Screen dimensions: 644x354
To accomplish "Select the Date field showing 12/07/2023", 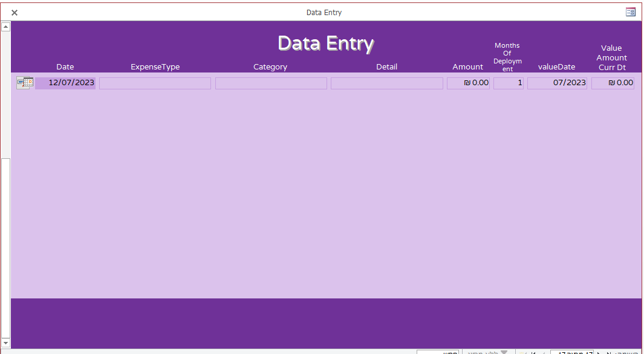I will [65, 83].
